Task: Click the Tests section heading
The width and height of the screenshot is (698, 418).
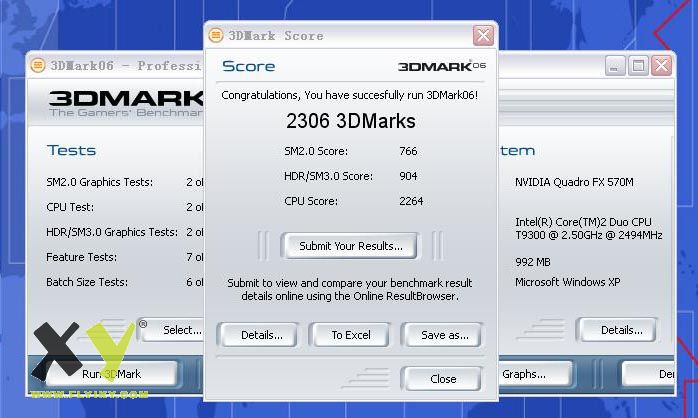Action: pos(71,150)
